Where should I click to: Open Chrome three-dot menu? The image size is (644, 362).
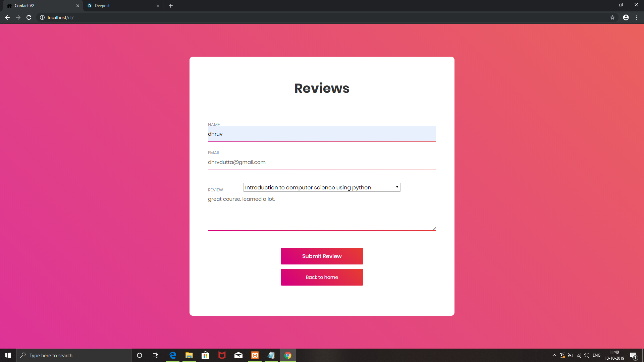[637, 17]
